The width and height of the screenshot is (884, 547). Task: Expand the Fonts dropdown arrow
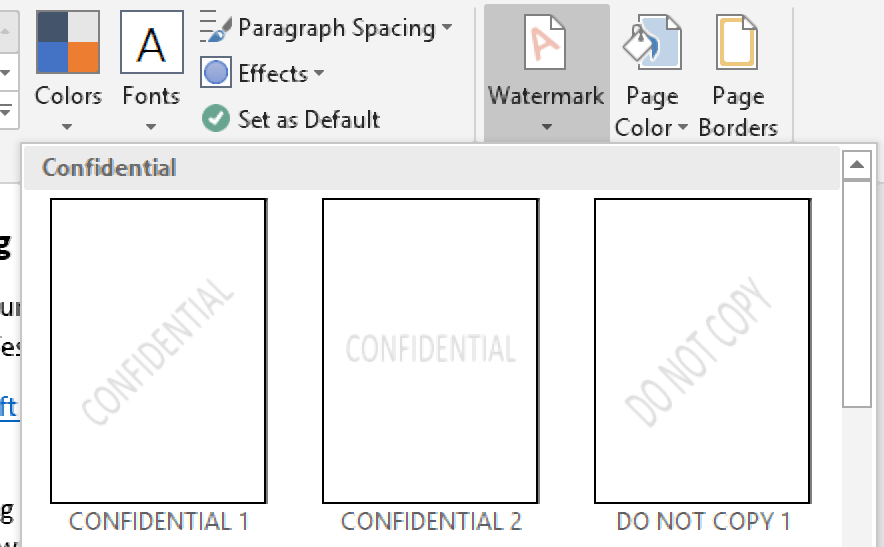(151, 127)
